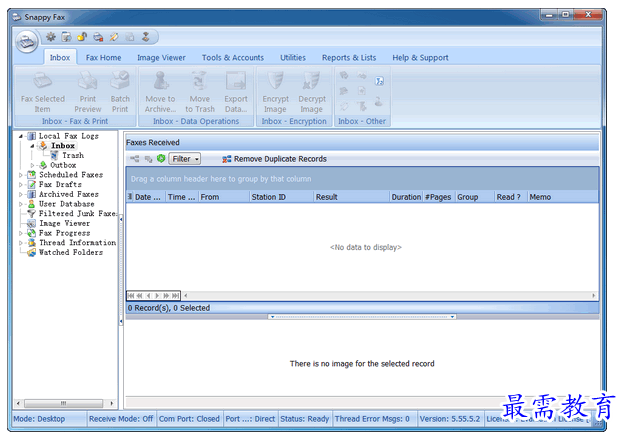Click the green refresh icon above fax grid
This screenshot has height=438, width=624.
[x=161, y=159]
